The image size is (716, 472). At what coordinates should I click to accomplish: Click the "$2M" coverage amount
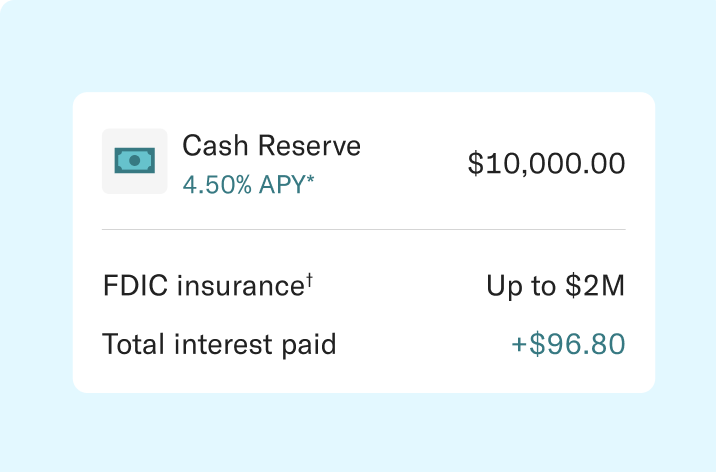[595, 286]
